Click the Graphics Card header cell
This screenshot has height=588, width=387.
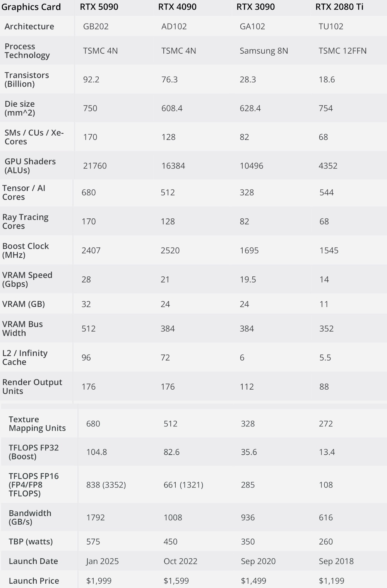click(x=31, y=7)
